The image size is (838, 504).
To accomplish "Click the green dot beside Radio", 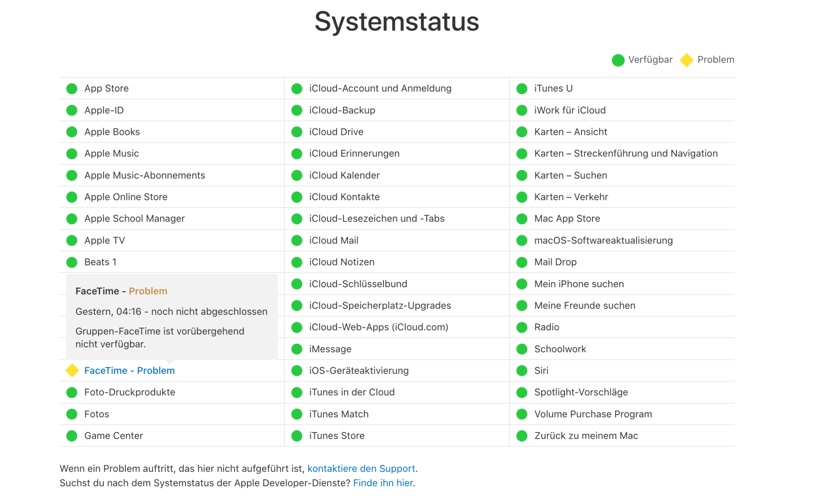I will (522, 327).
